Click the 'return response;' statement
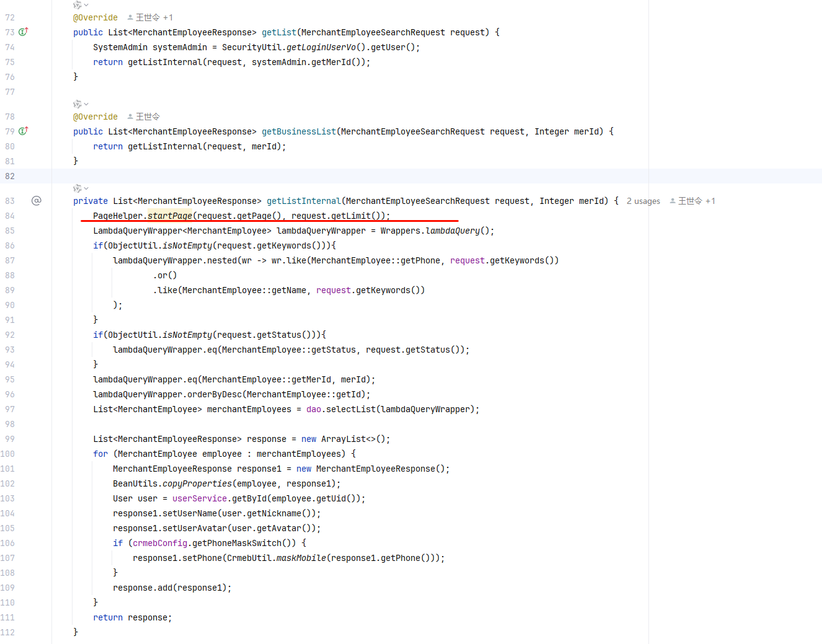Image resolution: width=822 pixels, height=644 pixels. coord(133,617)
